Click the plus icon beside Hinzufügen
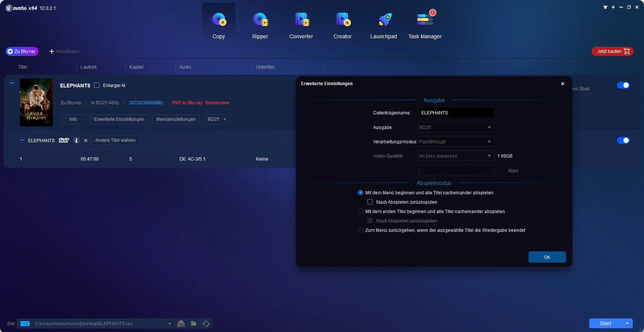 (52, 51)
